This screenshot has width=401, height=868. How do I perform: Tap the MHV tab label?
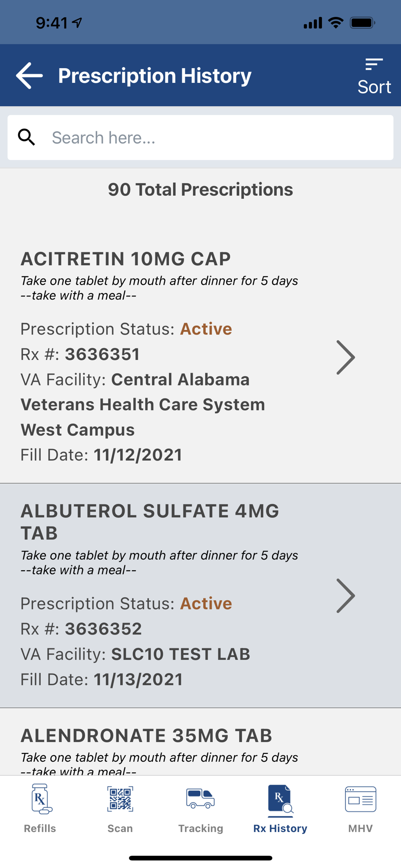pyautogui.click(x=360, y=828)
